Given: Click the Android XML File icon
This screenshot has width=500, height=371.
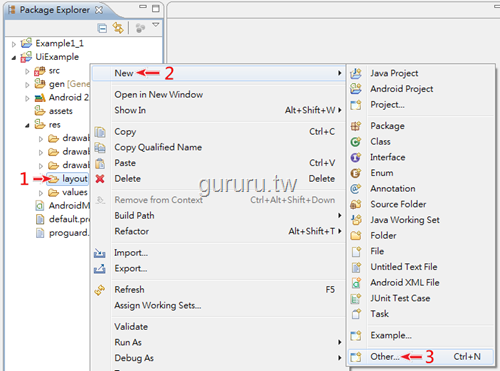Looking at the screenshot, I should coord(356,283).
